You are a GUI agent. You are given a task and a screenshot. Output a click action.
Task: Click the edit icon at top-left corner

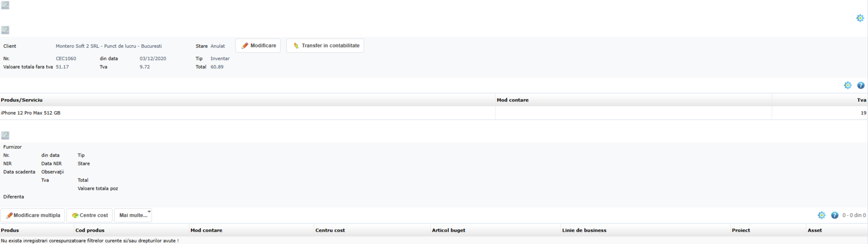(x=5, y=5)
